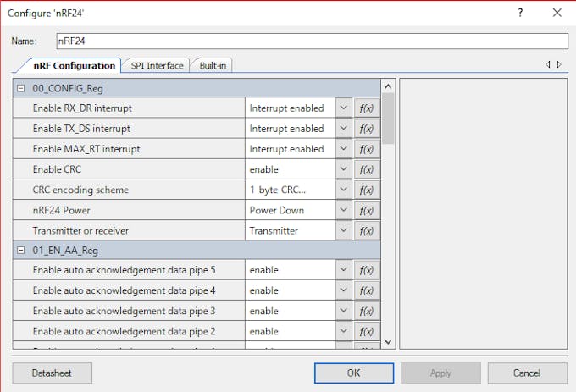This screenshot has height=392, width=576.
Task: Click the vertical scrollbar thumb
Action: (388, 119)
